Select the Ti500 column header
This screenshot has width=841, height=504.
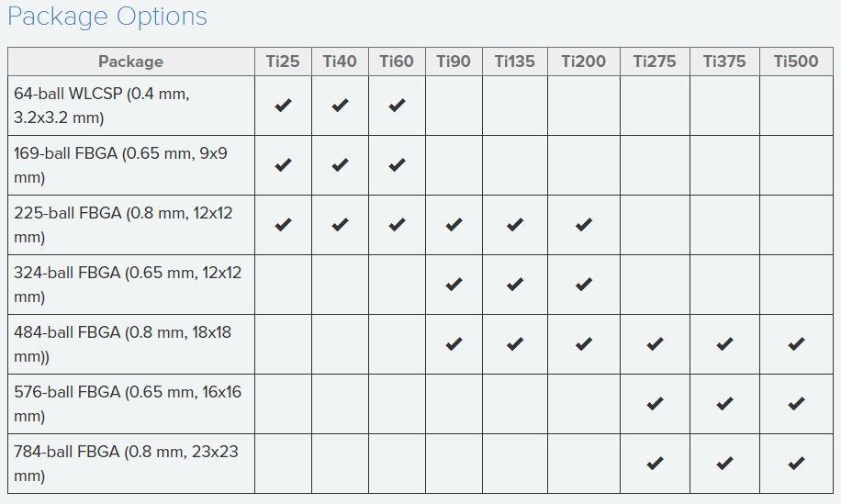(796, 62)
